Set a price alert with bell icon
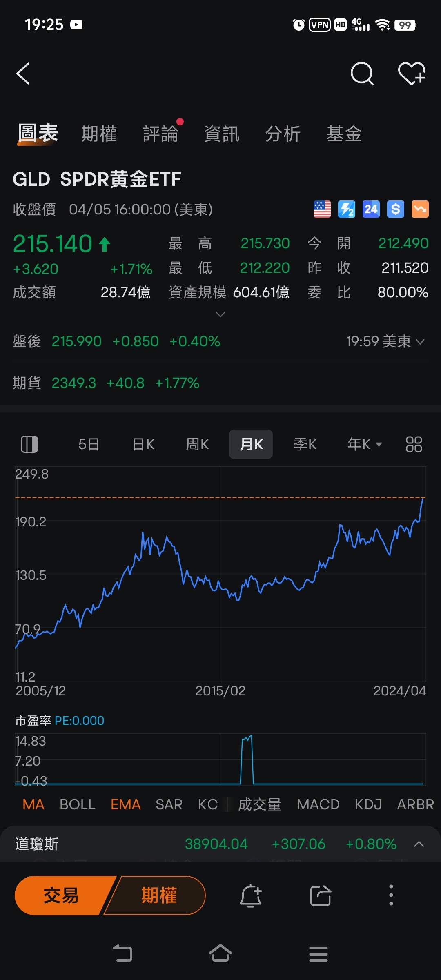Screen dimensions: 441x980 250,895
